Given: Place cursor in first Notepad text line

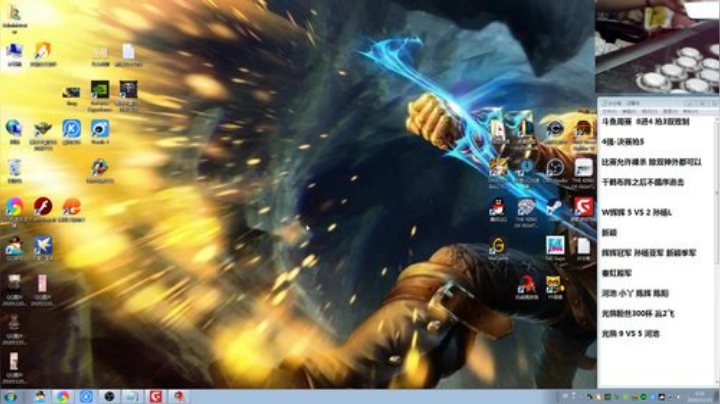Looking at the screenshot, I should [645, 122].
